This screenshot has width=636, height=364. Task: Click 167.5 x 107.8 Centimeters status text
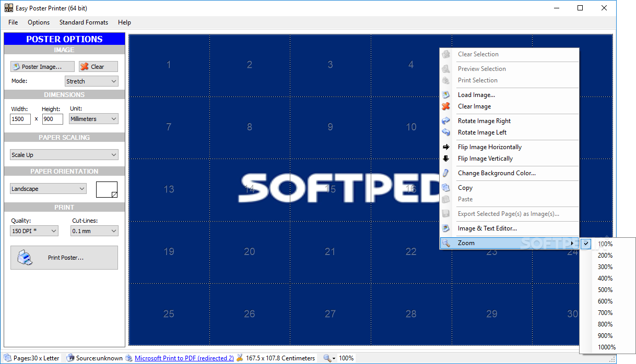[x=280, y=358]
